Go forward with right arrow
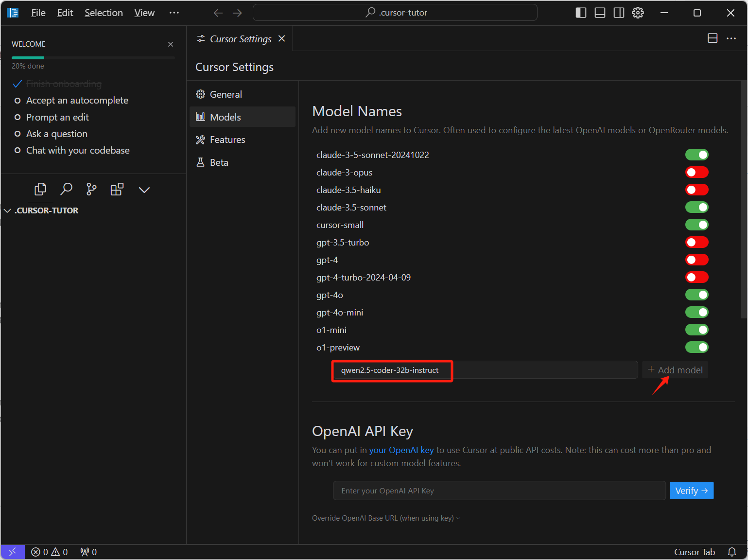This screenshot has height=560, width=748. 237,13
